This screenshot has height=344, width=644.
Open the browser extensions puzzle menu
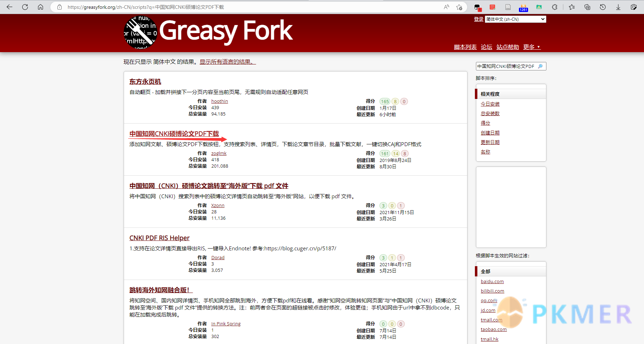tap(555, 7)
